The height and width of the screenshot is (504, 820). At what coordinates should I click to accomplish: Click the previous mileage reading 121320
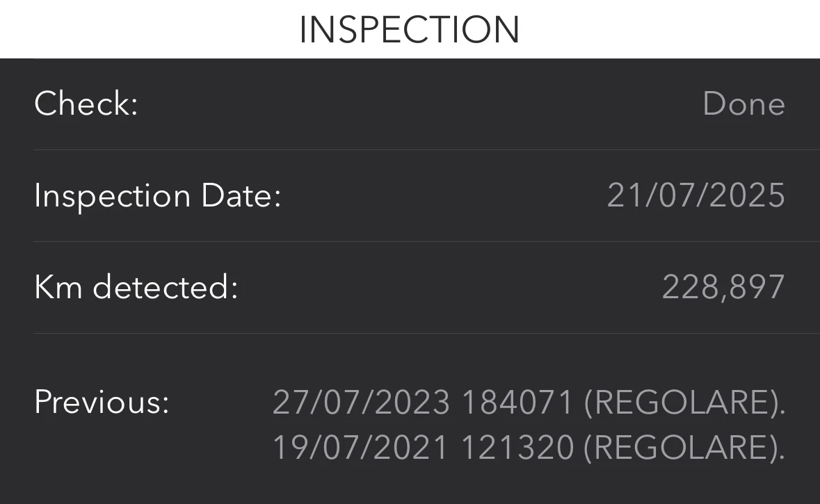point(517,447)
